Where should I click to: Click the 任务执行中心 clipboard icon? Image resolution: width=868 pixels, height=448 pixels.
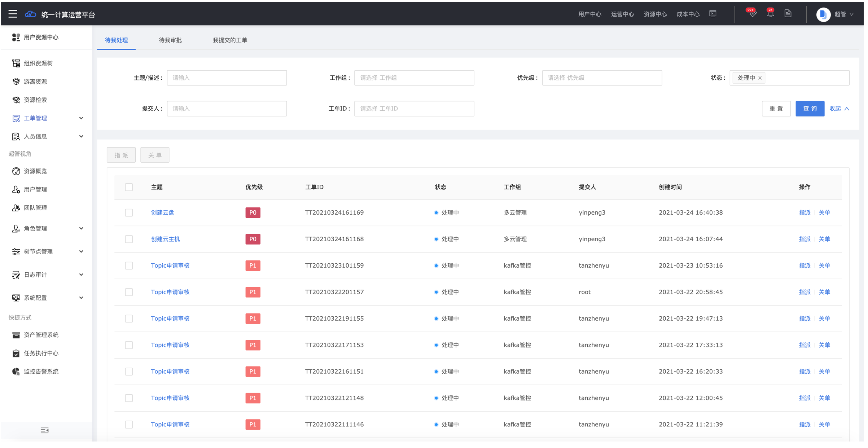pos(16,353)
